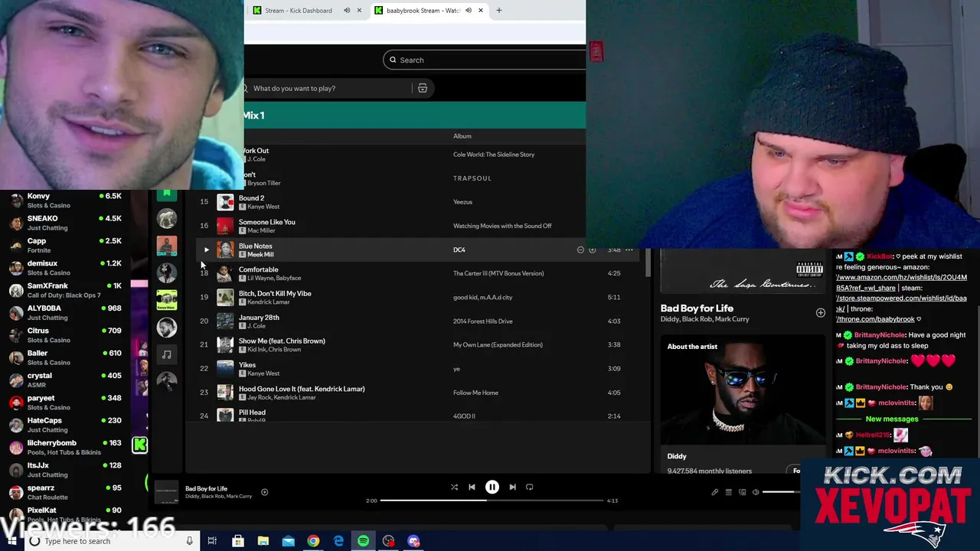This screenshot has width=980, height=551.
Task: Add Blue Notes to Liked Songs
Action: click(x=592, y=249)
